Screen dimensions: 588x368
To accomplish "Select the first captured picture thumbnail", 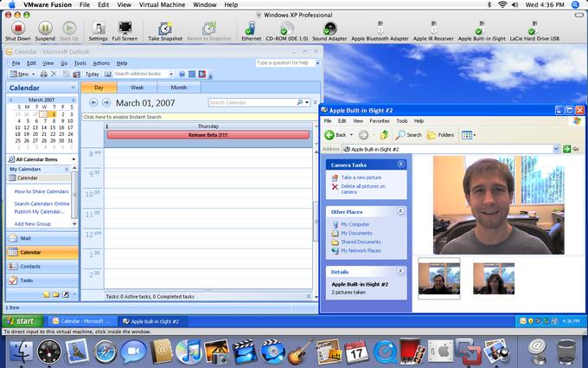I will click(x=439, y=278).
